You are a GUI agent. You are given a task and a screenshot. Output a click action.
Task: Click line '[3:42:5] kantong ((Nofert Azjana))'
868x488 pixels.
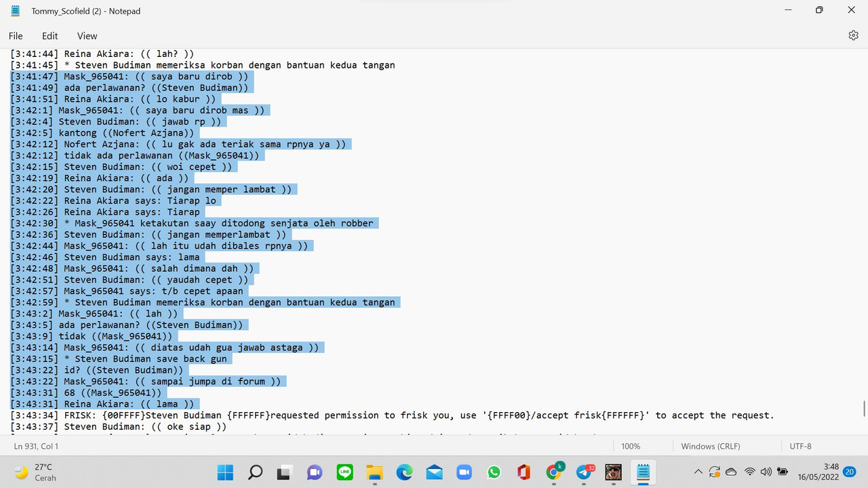pyautogui.click(x=102, y=133)
